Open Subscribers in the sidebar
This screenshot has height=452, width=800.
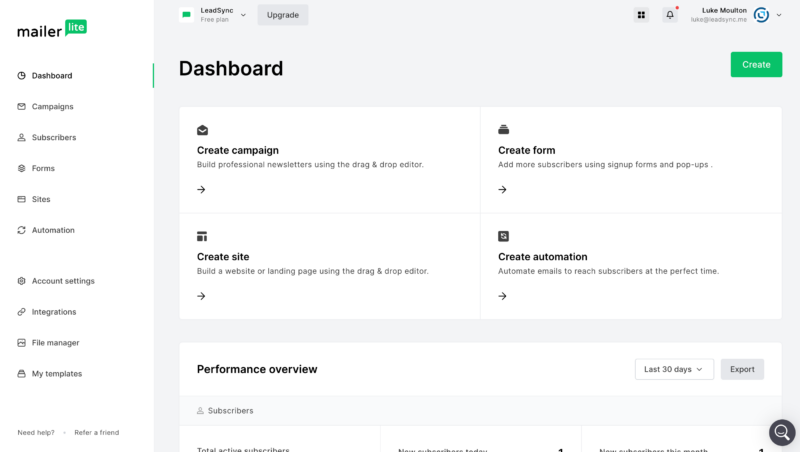pyautogui.click(x=53, y=137)
